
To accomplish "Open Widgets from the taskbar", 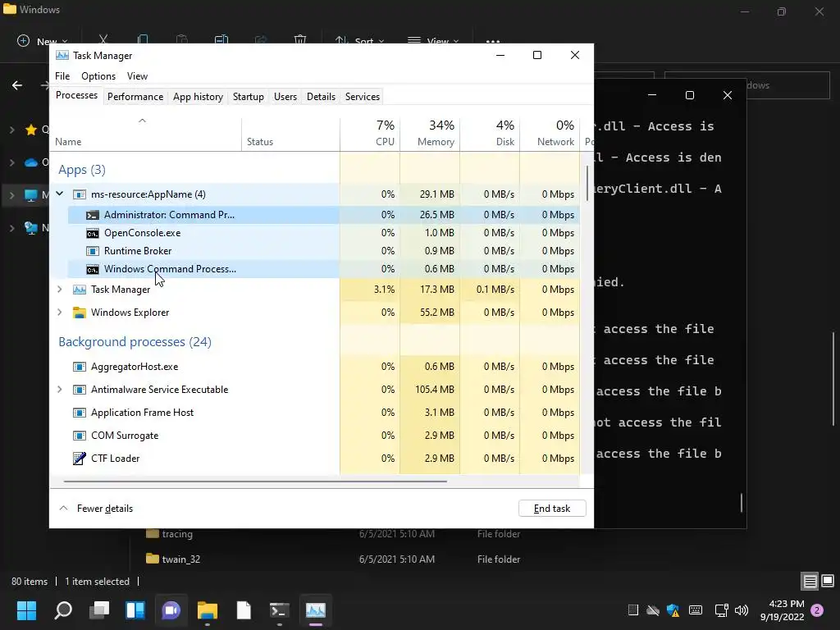I will pos(135,610).
